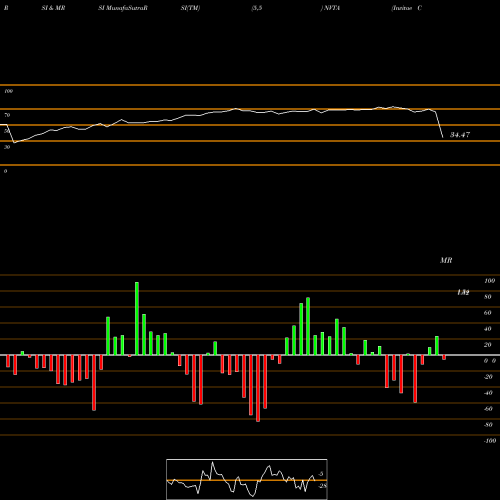The width and height of the screenshot is (500, 500).
Task: Click the MR value readout beneath the MR label
Action: click(463, 292)
